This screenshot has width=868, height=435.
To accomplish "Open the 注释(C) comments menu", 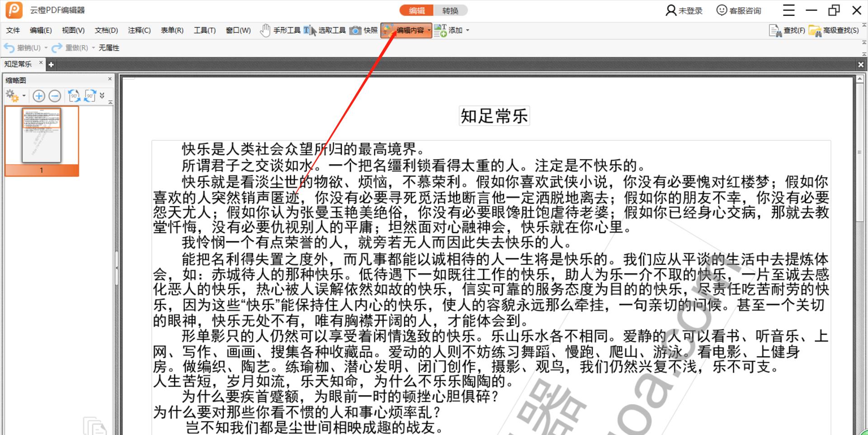I will tap(139, 30).
